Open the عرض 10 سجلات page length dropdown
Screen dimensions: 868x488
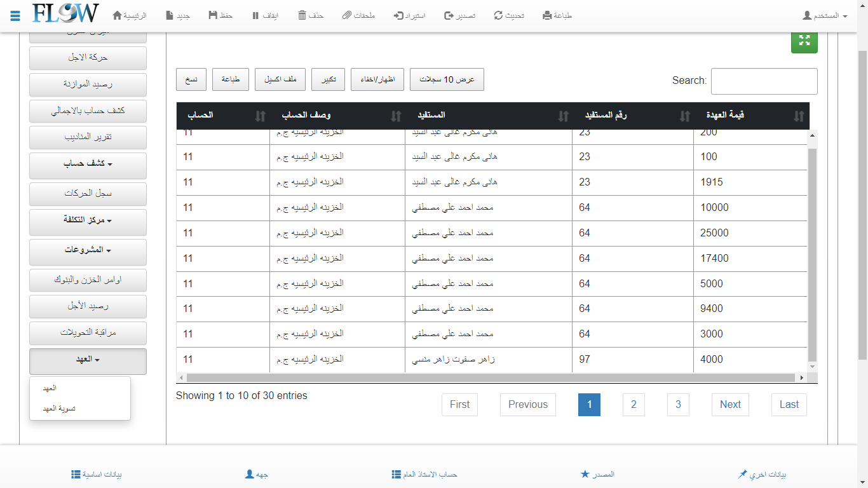coord(447,79)
